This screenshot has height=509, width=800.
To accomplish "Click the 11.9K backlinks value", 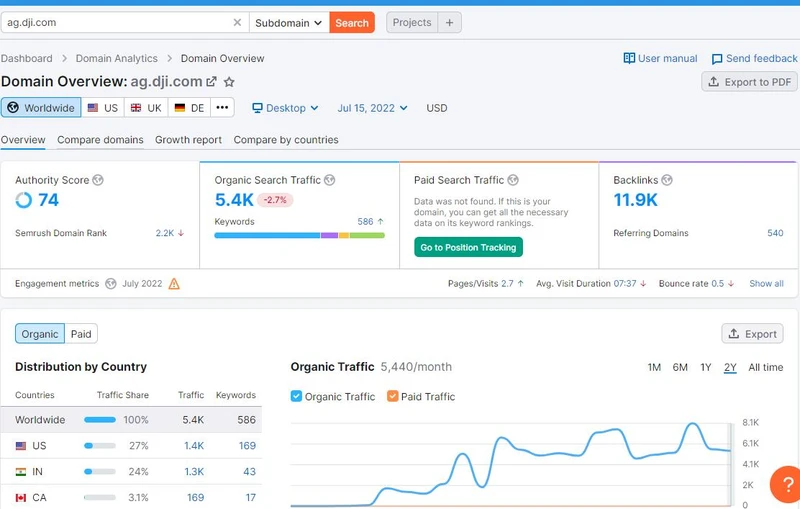I will tap(636, 200).
